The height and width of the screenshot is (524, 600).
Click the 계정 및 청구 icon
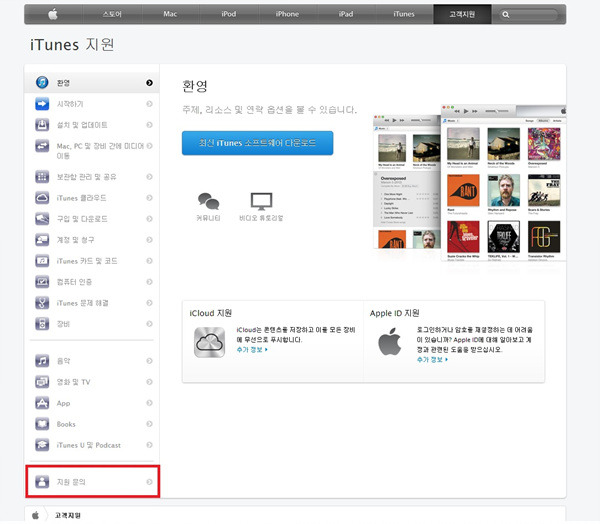pyautogui.click(x=42, y=240)
